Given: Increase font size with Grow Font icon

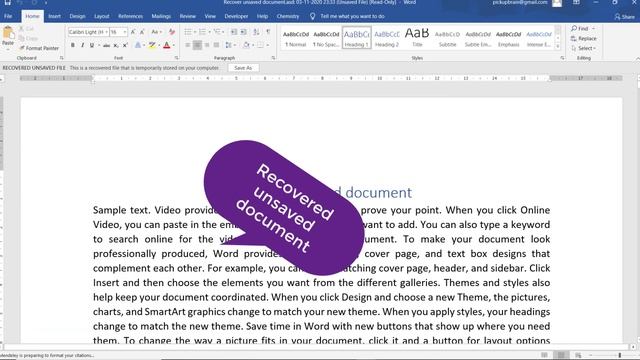Looking at the screenshot, I should pyautogui.click(x=133, y=32).
